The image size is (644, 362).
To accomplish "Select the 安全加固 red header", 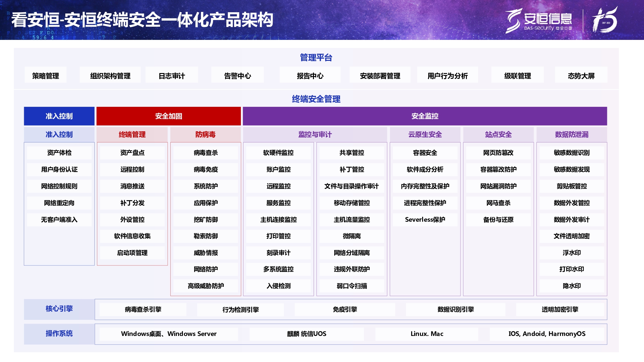I will tap(168, 116).
